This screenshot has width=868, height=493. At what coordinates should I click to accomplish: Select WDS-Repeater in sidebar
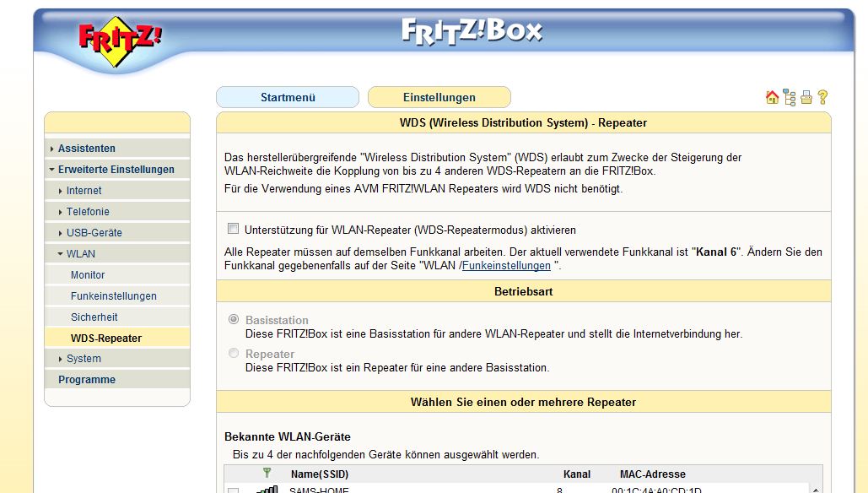106,338
